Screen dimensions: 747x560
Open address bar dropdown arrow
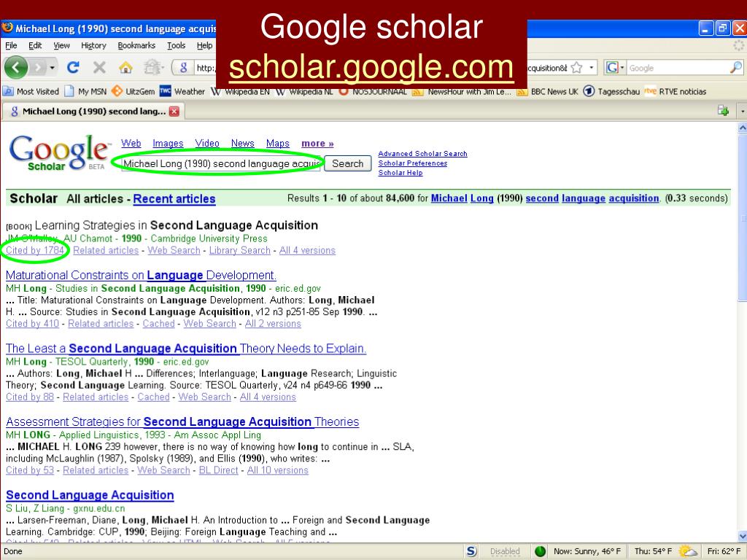tap(591, 68)
